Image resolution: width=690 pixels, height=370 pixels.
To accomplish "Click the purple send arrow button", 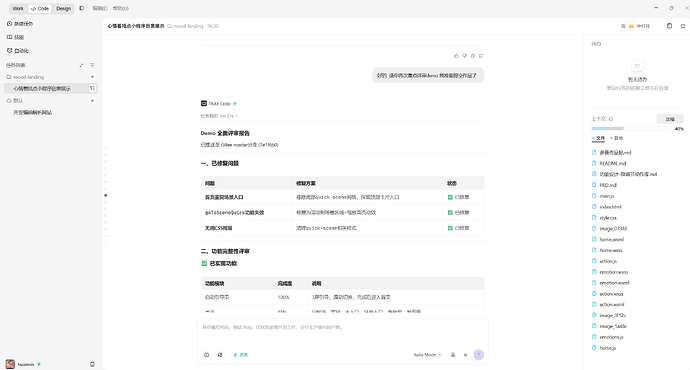I will (x=479, y=355).
